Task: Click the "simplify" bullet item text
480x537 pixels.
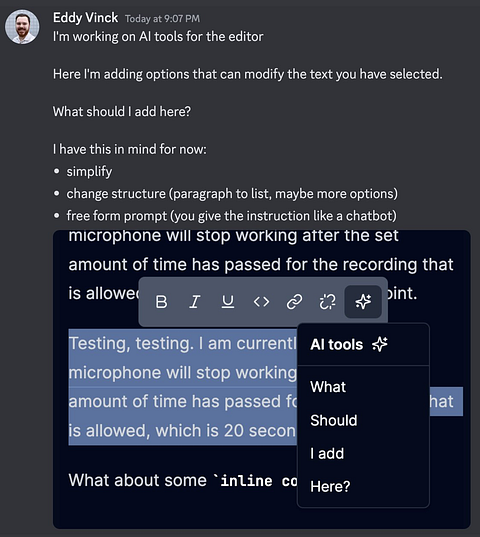Action: point(89,172)
